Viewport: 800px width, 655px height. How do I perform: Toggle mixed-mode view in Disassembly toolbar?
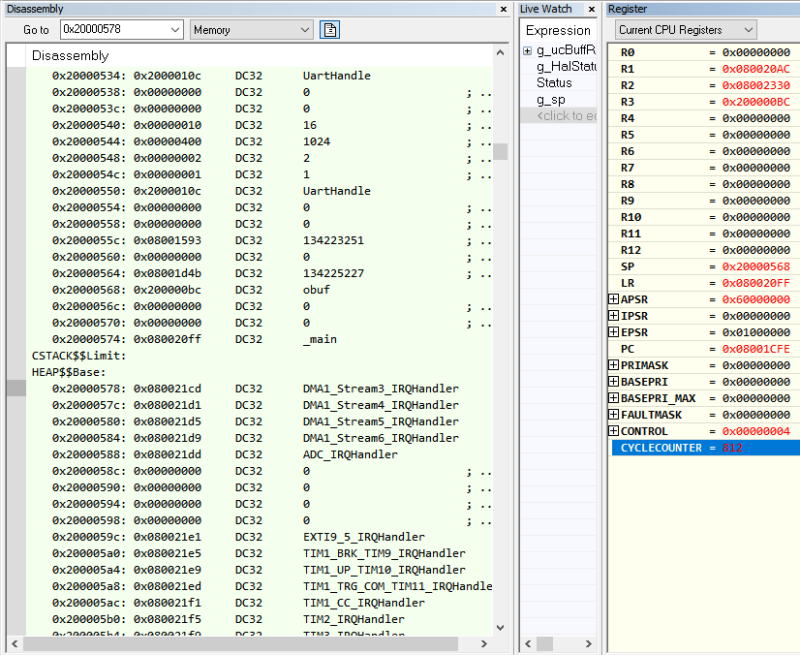click(329, 30)
